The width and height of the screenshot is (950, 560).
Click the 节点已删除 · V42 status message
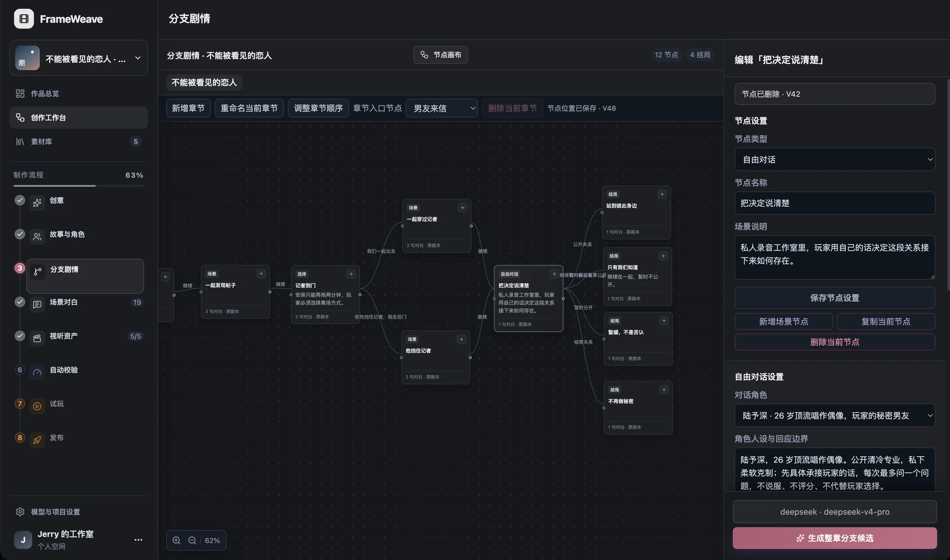[x=835, y=94]
